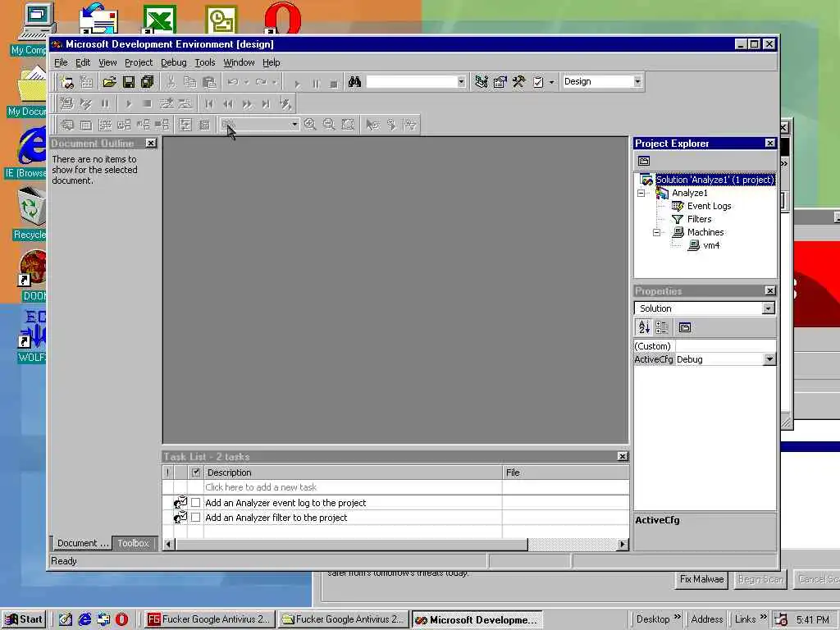
Task: Click the Property Pages icon in Properties panel
Action: [685, 327]
